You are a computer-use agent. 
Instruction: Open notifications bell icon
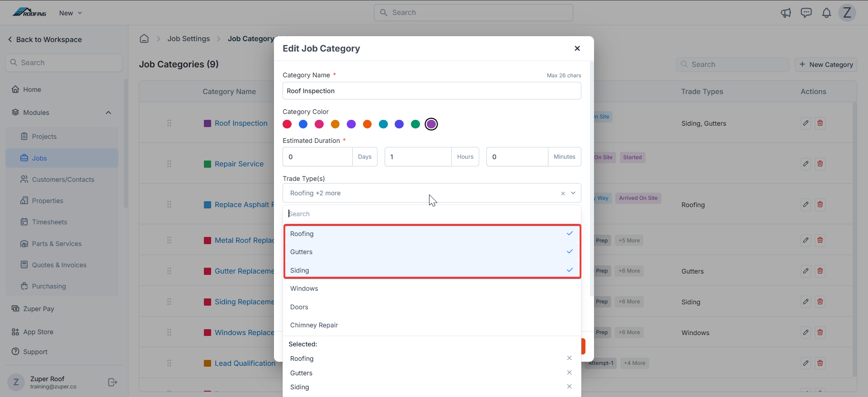[x=826, y=13]
